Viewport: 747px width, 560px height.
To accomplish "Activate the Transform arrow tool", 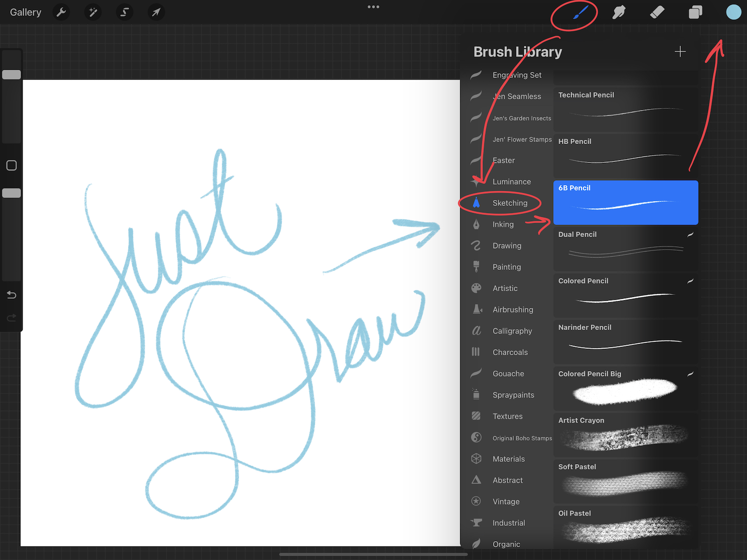I will (156, 12).
